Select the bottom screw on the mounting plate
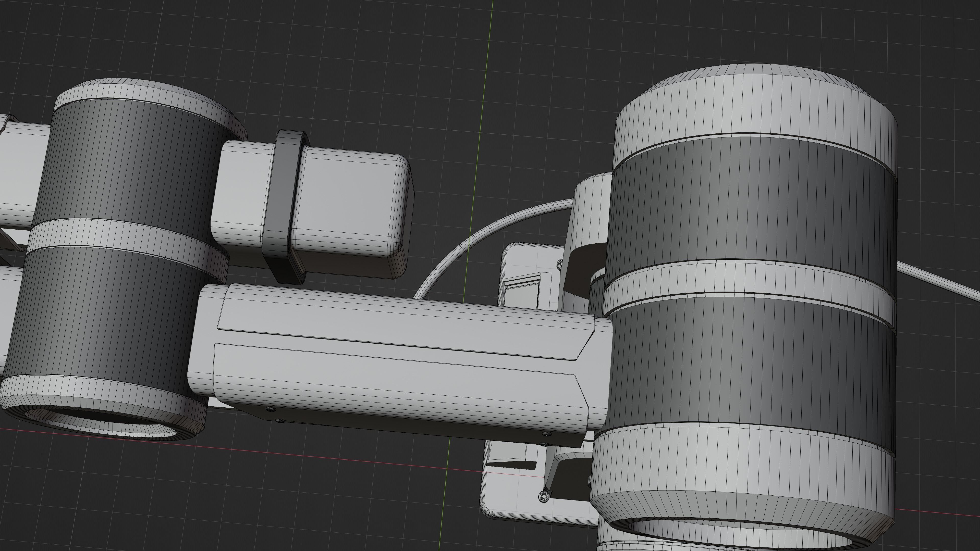This screenshot has height=551, width=980. click(544, 496)
